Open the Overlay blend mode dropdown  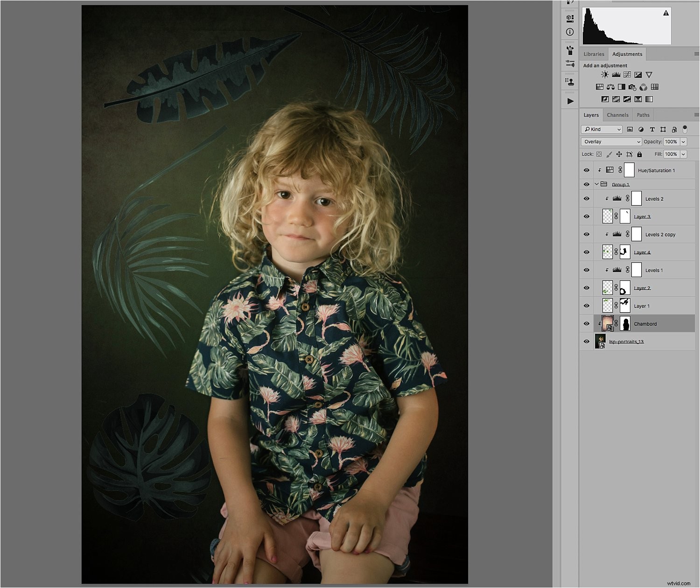click(x=610, y=141)
